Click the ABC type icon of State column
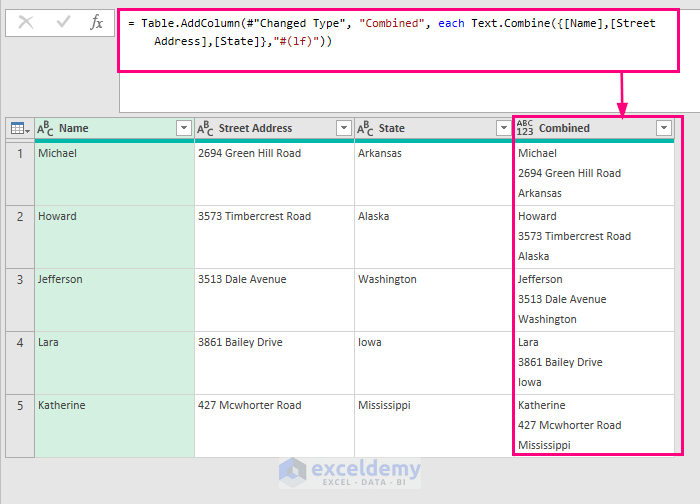 tap(365, 129)
